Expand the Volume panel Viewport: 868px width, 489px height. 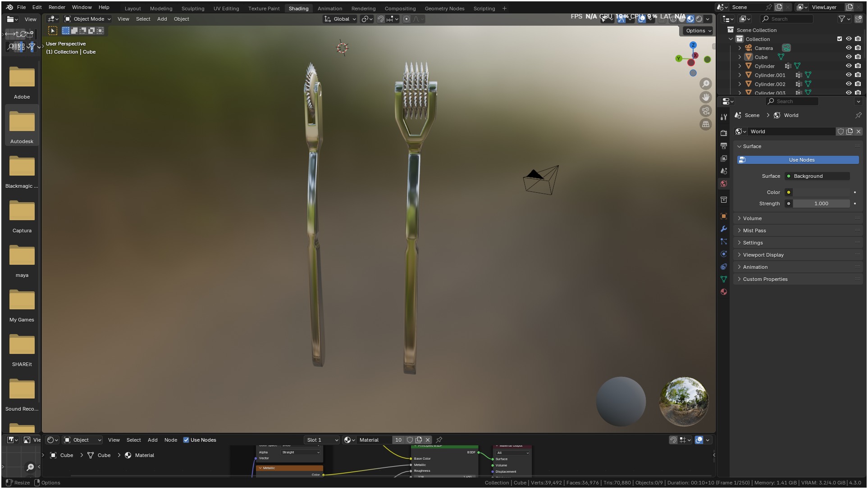point(752,218)
